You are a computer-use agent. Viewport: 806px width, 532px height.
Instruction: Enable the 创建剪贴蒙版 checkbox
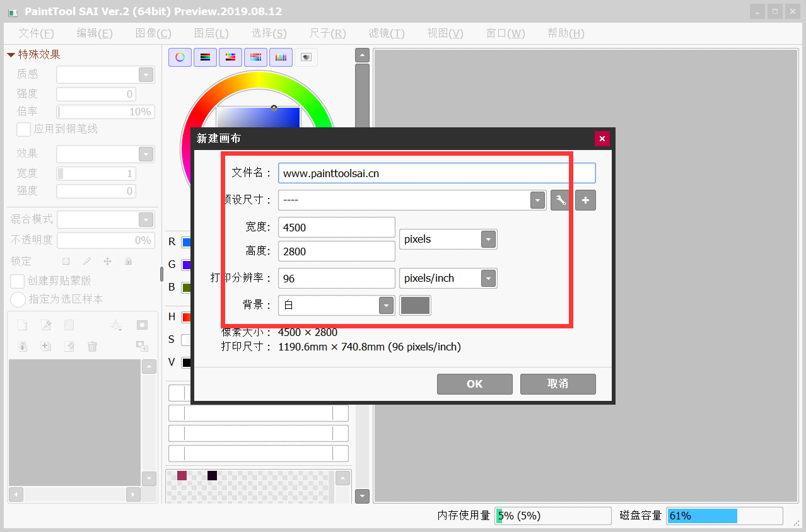18,281
